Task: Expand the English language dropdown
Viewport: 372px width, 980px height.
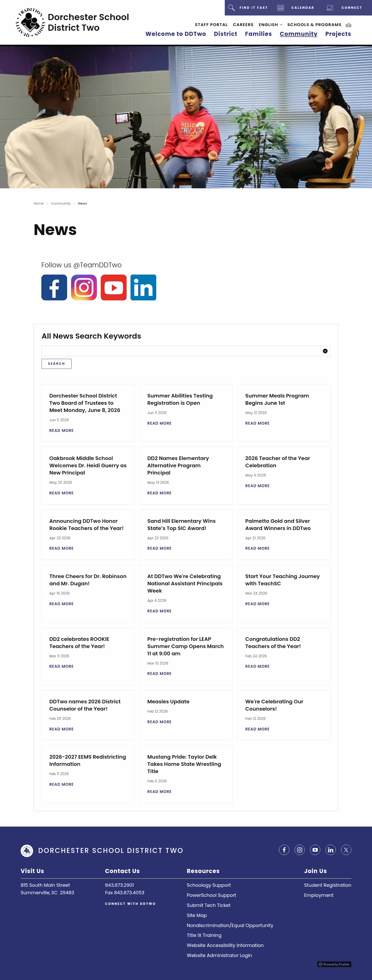Action: (x=270, y=25)
